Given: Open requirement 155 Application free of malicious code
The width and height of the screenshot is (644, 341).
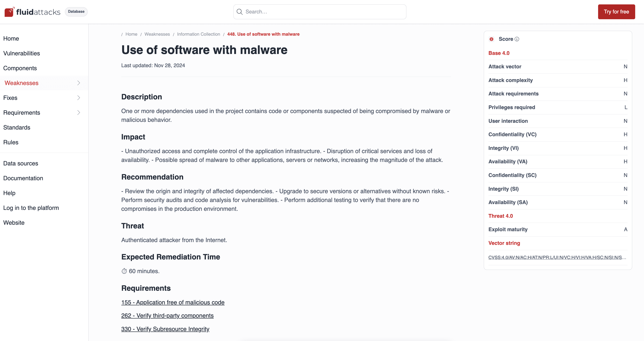Looking at the screenshot, I should 173,302.
